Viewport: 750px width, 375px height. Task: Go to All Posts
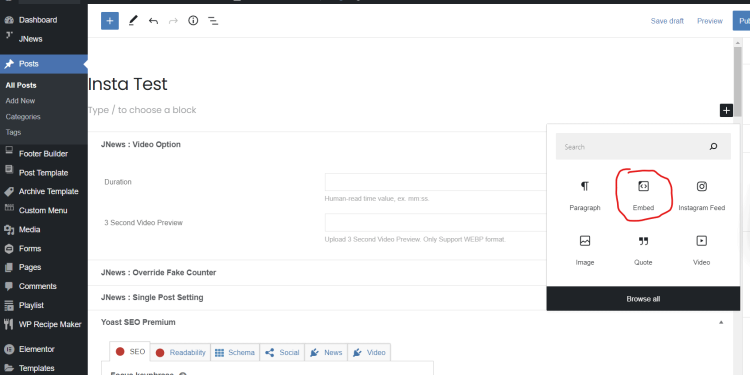coord(21,85)
